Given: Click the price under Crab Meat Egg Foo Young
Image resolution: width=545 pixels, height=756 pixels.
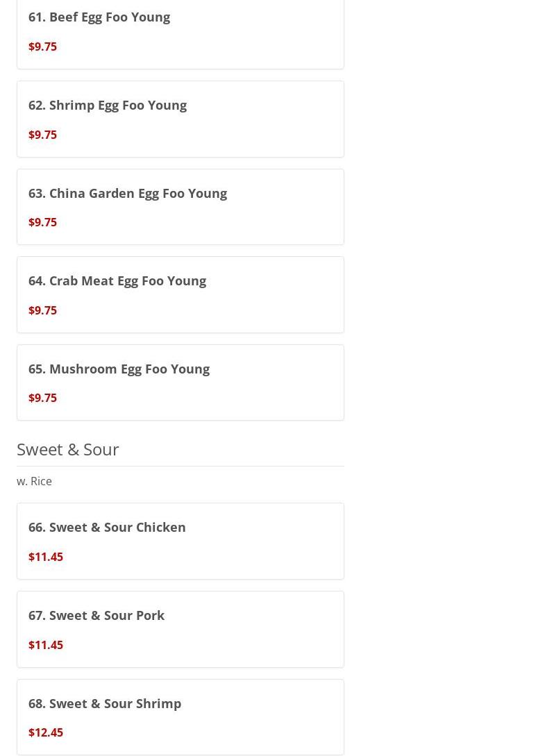Looking at the screenshot, I should tap(42, 310).
